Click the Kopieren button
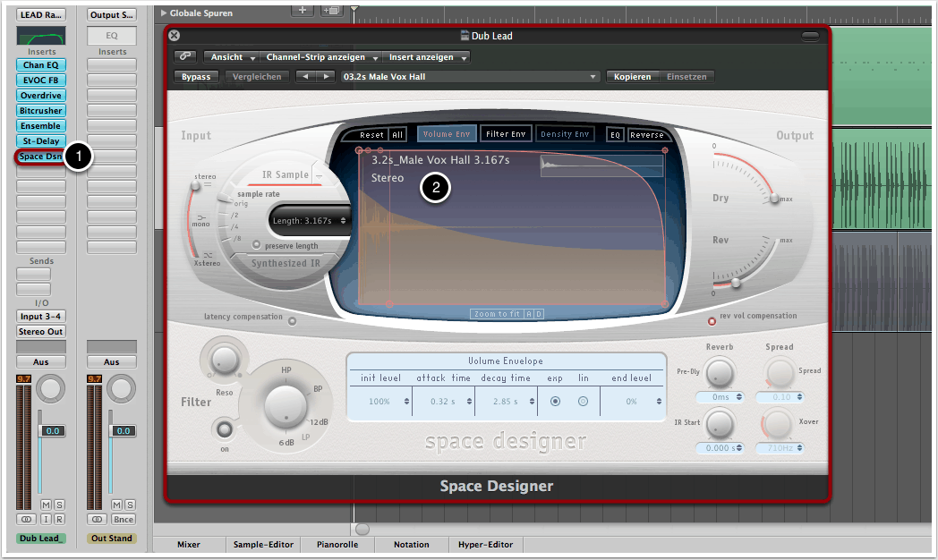This screenshot has height=560, width=938. tap(633, 77)
